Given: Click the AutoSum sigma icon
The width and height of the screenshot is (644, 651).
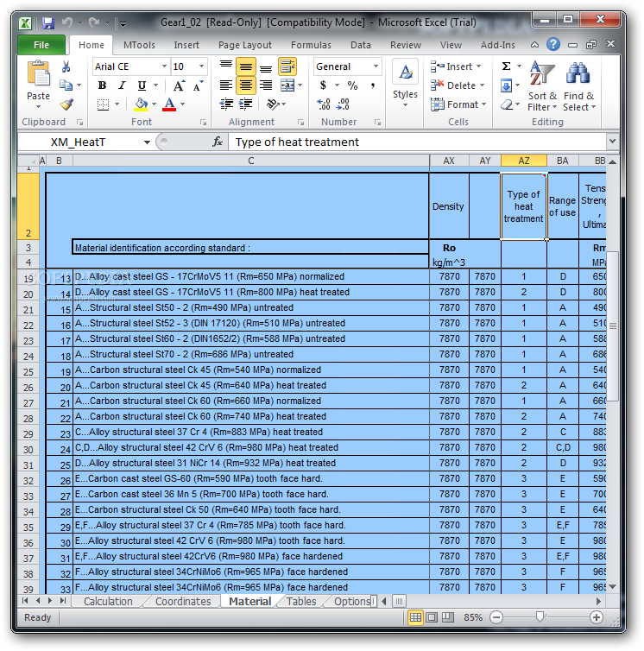Looking at the screenshot, I should [506, 66].
